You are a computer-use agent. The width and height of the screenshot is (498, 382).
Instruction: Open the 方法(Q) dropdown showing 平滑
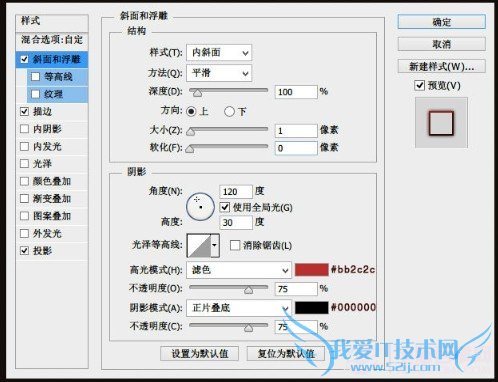(x=219, y=73)
